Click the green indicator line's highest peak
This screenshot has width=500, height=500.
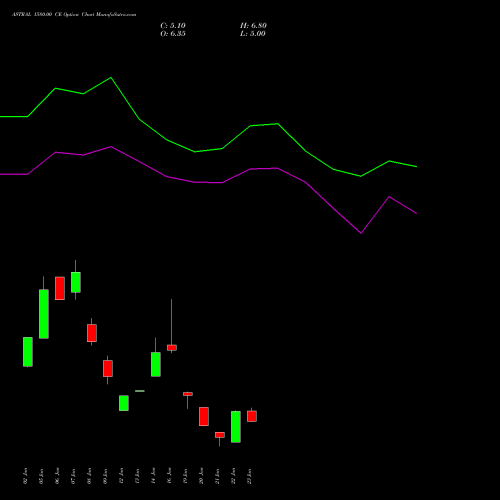tap(111, 78)
